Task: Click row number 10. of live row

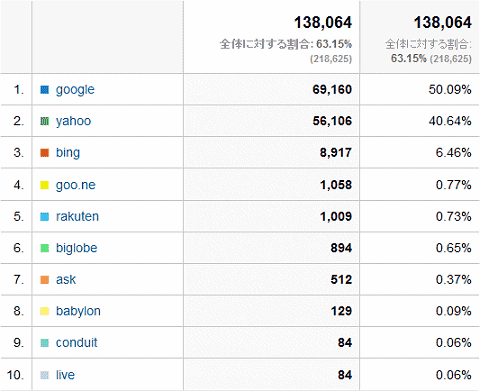Action: click(x=15, y=375)
